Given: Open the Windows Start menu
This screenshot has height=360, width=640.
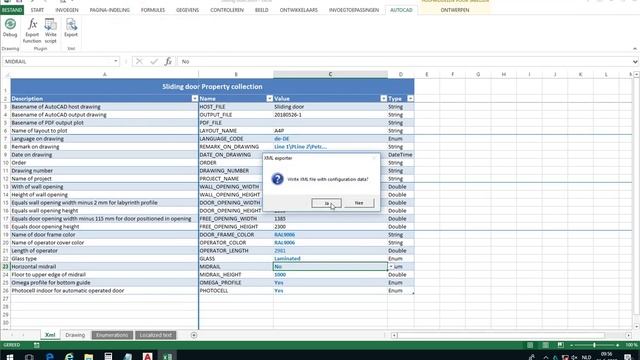Looking at the screenshot, I should tap(9, 356).
